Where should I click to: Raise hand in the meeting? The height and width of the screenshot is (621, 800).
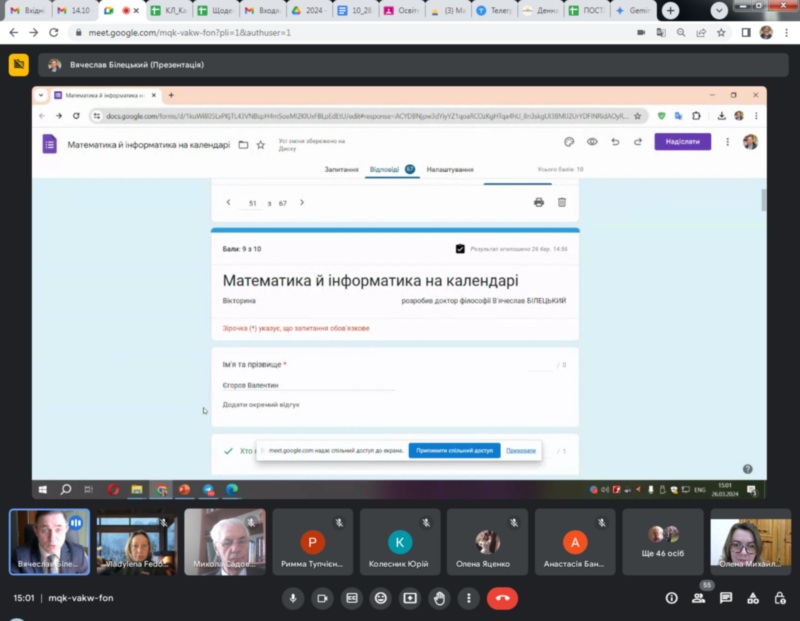pyautogui.click(x=438, y=598)
